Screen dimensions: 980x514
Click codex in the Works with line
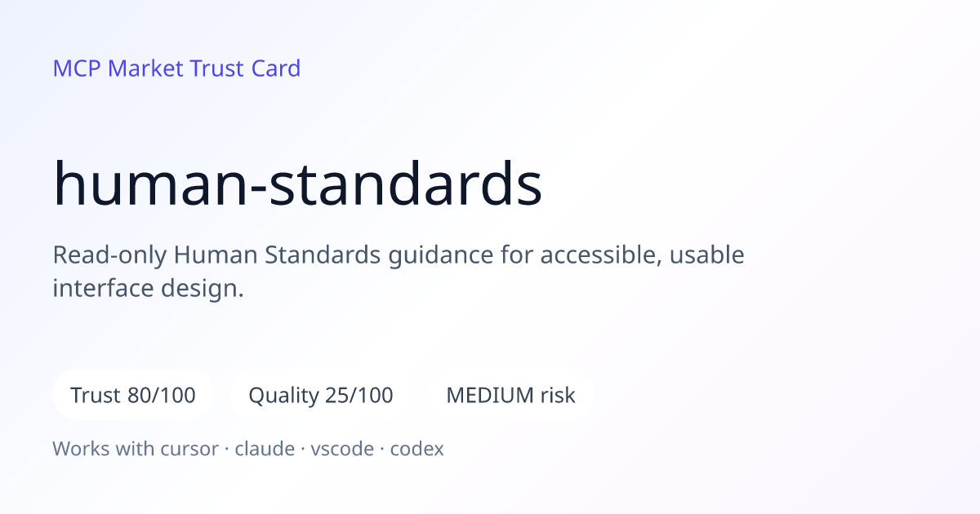pyautogui.click(x=416, y=449)
